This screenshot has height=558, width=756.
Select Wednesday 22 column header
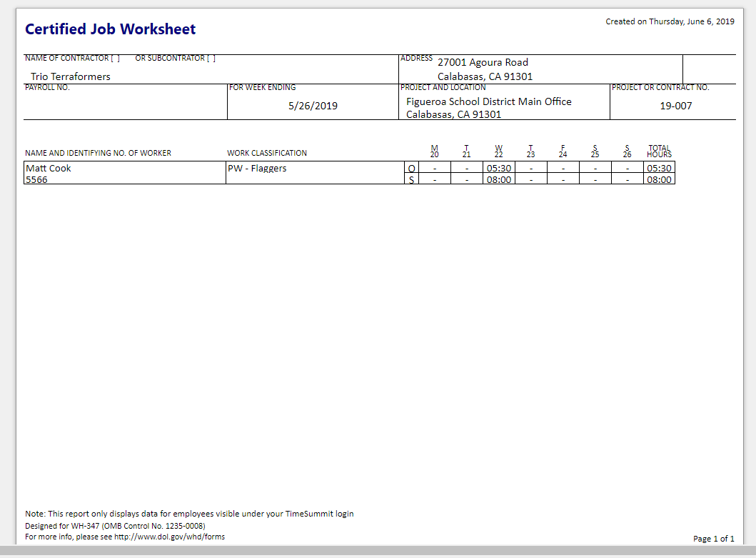[x=498, y=151]
